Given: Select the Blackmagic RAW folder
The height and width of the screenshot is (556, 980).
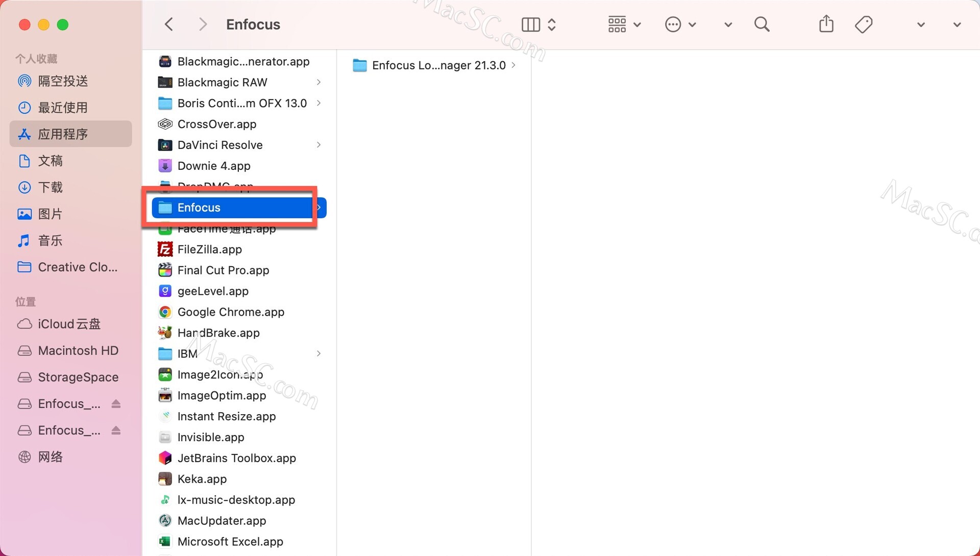Looking at the screenshot, I should (x=239, y=82).
